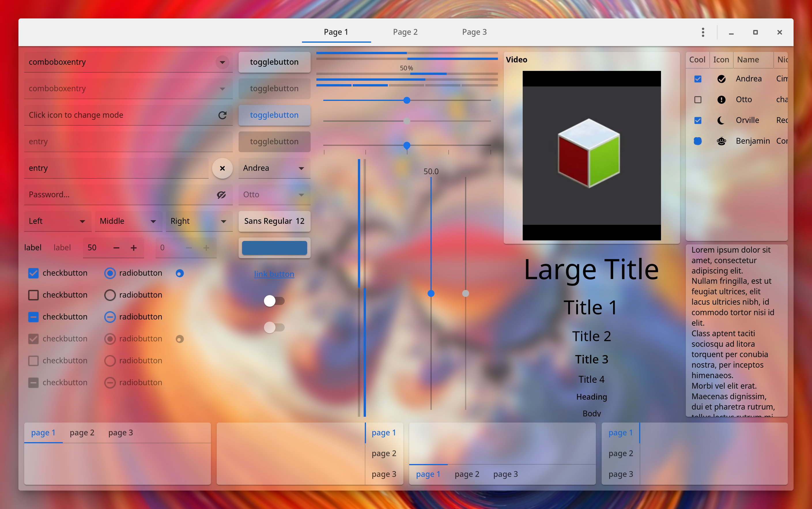Click the exclamation icon in Otto's row
The height and width of the screenshot is (509, 812).
tap(721, 100)
